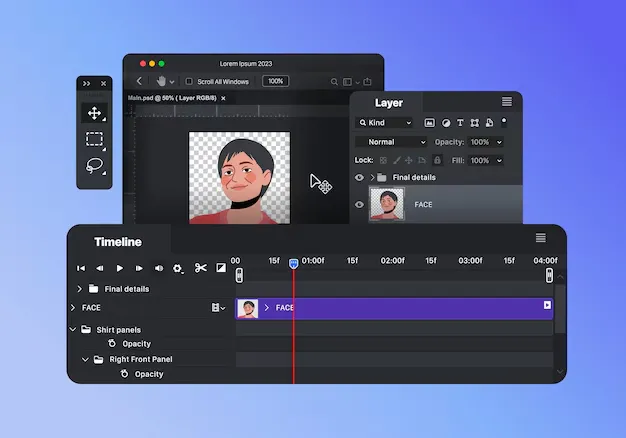Expand Final details group in Timeline

click(x=80, y=289)
